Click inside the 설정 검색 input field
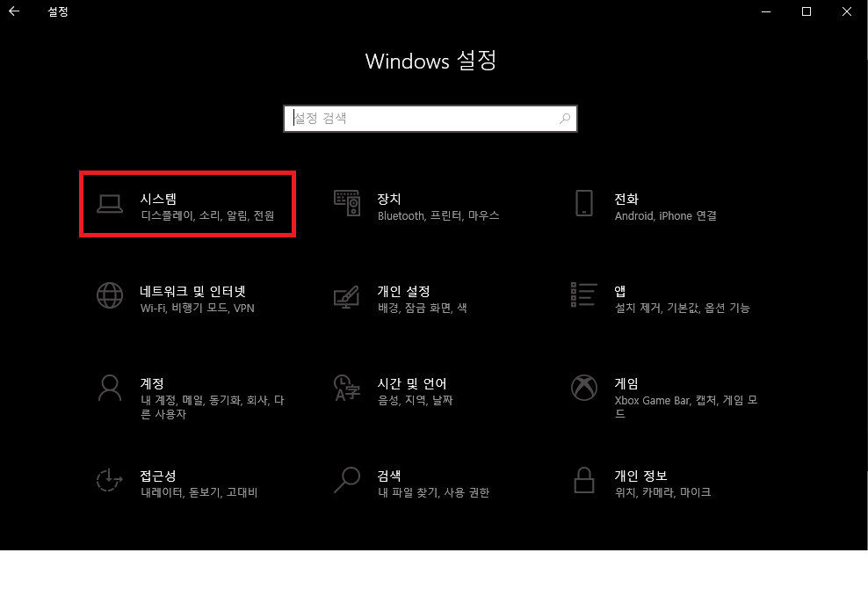Image resolution: width=868 pixels, height=589 pixels. pos(430,119)
